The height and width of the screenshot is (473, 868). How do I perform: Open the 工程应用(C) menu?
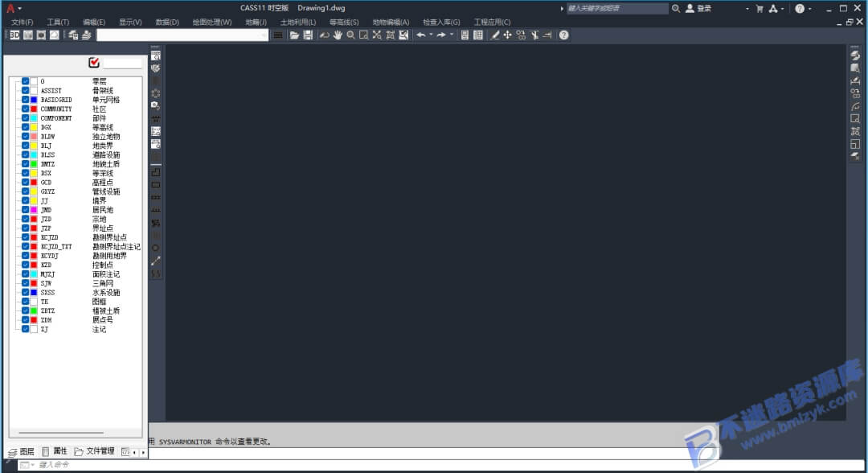pyautogui.click(x=492, y=23)
